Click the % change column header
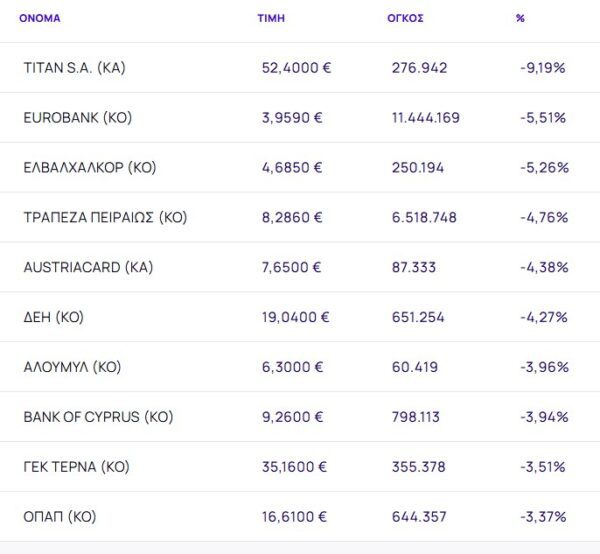 (x=520, y=18)
